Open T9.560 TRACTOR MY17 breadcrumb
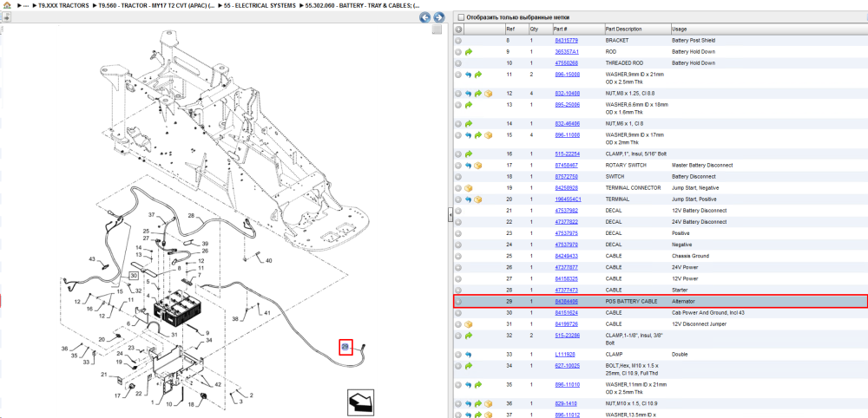The height and width of the screenshot is (418, 868). 156,5
